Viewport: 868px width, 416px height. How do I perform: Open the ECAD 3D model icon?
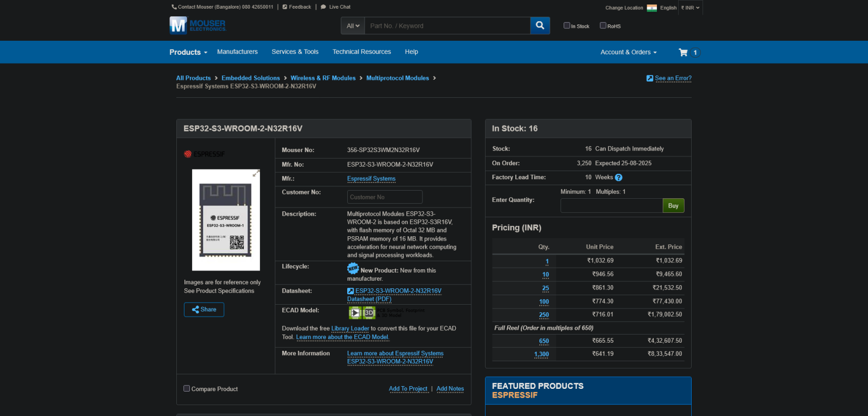pos(369,312)
